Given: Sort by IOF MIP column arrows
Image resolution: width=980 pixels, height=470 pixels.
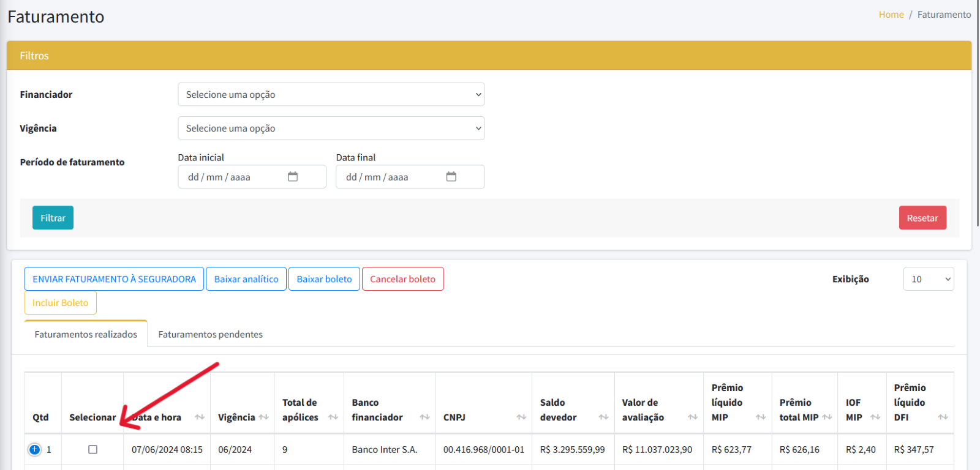Looking at the screenshot, I should click(875, 417).
